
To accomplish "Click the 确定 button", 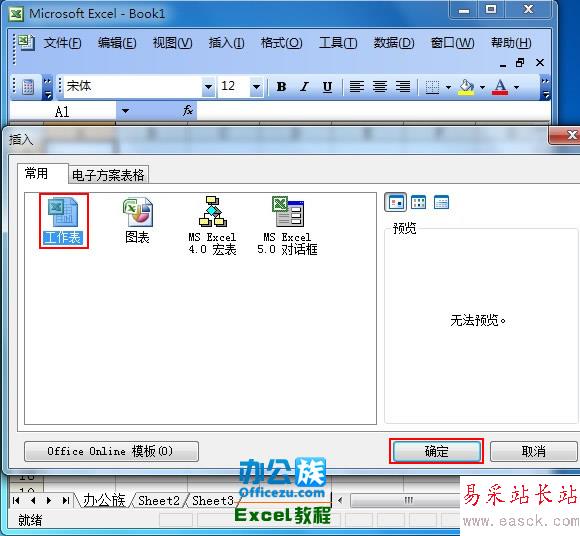I will [436, 451].
